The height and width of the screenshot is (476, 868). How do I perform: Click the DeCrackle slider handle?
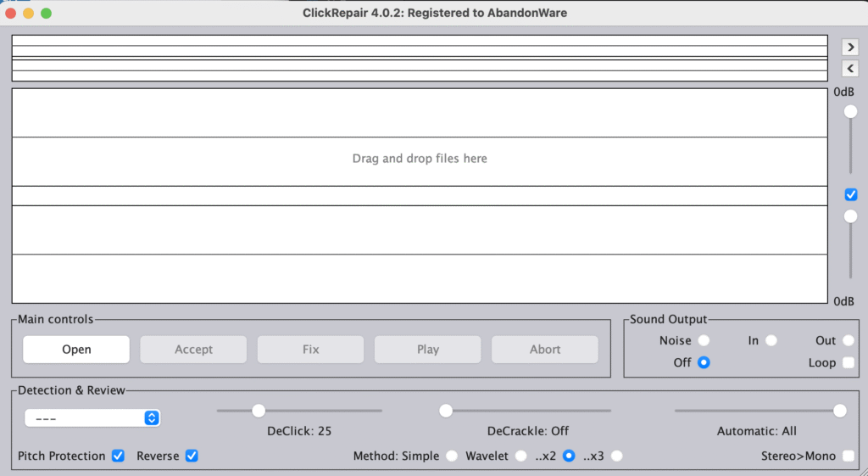(x=446, y=411)
